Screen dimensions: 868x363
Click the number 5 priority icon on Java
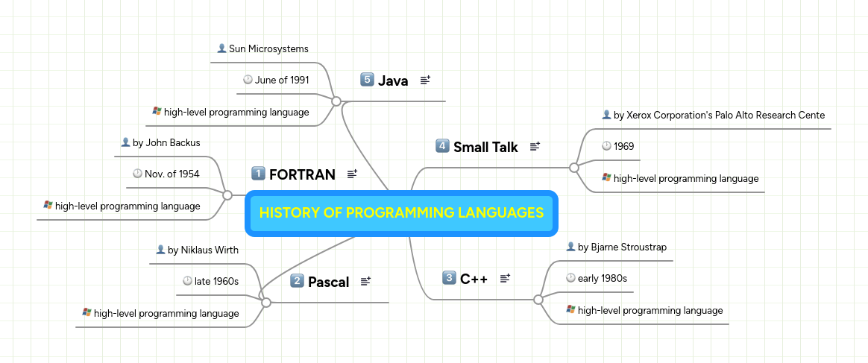[x=367, y=80]
